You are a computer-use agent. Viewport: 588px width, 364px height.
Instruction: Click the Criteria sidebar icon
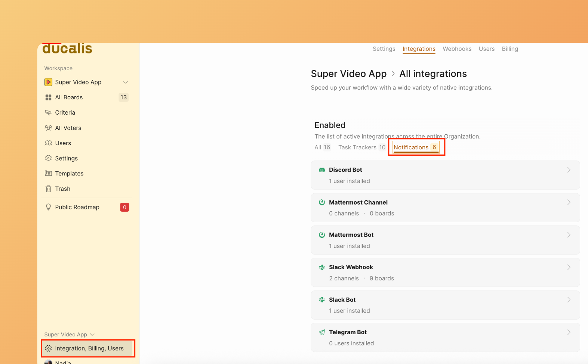point(48,113)
